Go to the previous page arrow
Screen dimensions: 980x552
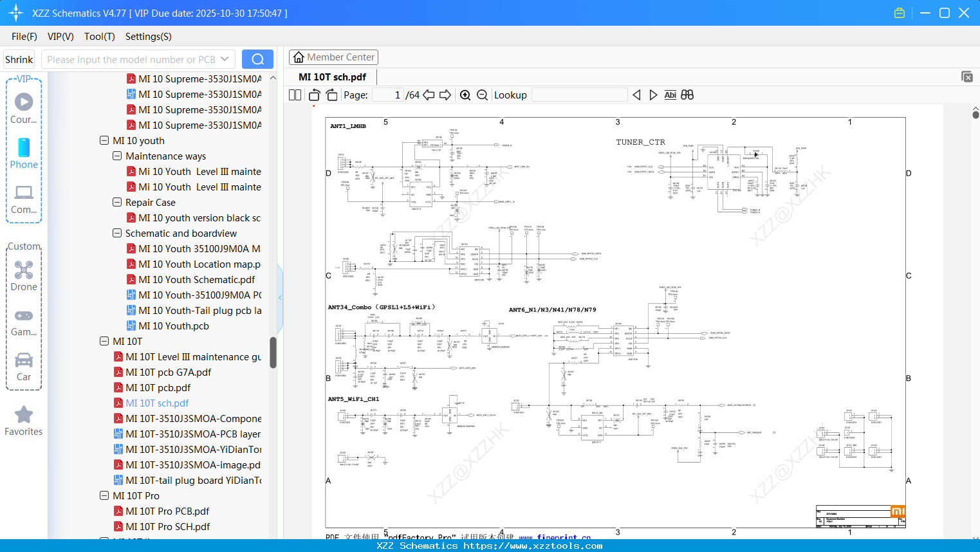429,95
